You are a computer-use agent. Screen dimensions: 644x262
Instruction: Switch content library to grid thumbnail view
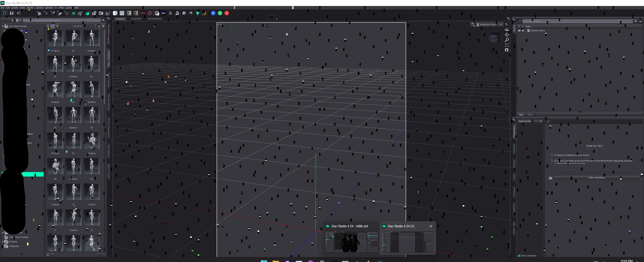99,26
